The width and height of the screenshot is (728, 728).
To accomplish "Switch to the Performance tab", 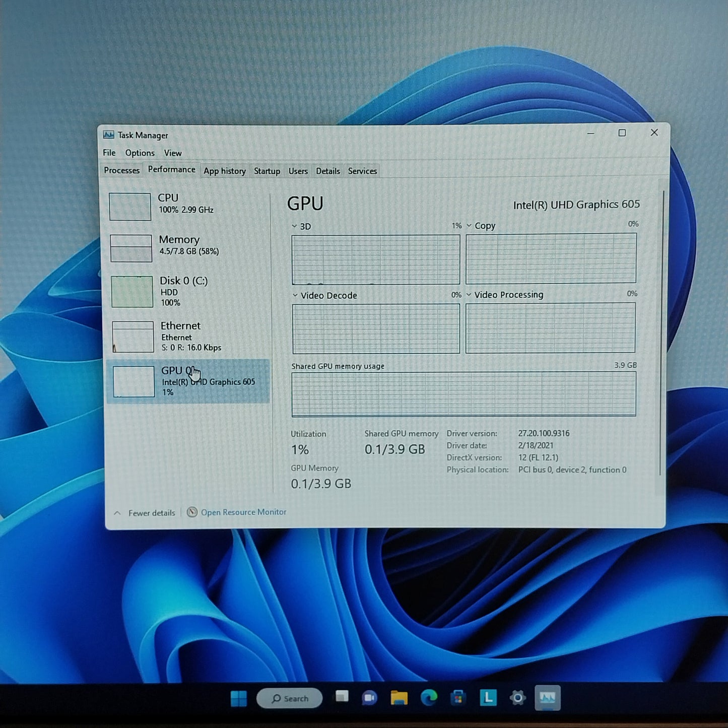I will pyautogui.click(x=171, y=169).
